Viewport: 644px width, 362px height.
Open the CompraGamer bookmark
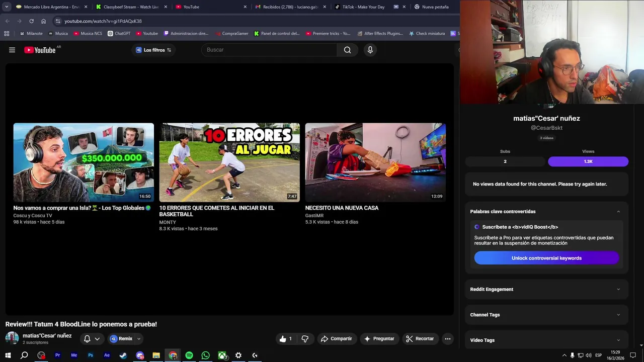click(231, 34)
